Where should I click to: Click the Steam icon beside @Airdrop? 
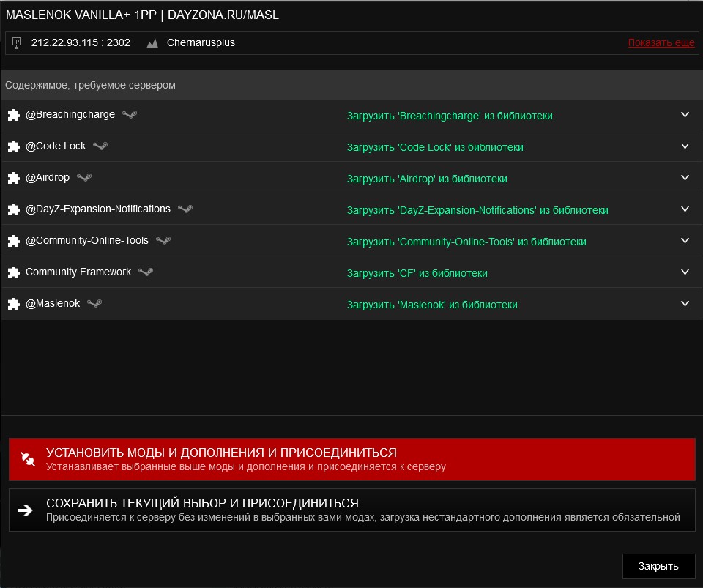click(x=84, y=177)
